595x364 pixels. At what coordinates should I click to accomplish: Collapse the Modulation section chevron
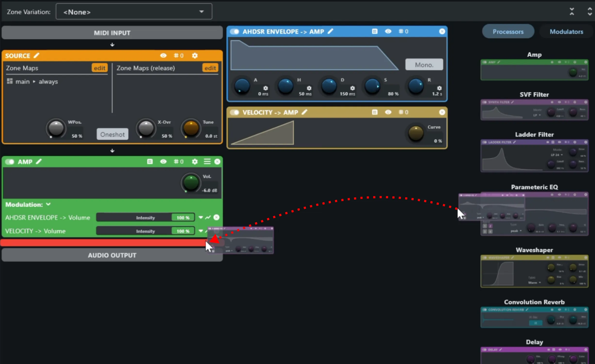point(48,204)
